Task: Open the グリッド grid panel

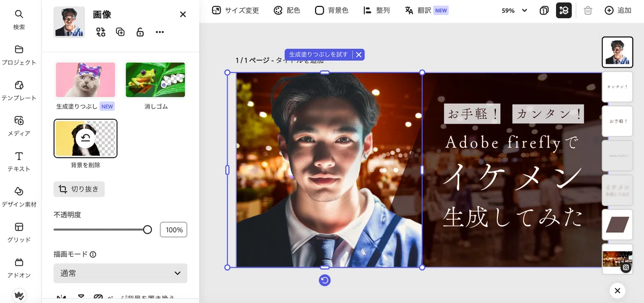Action: tap(19, 232)
